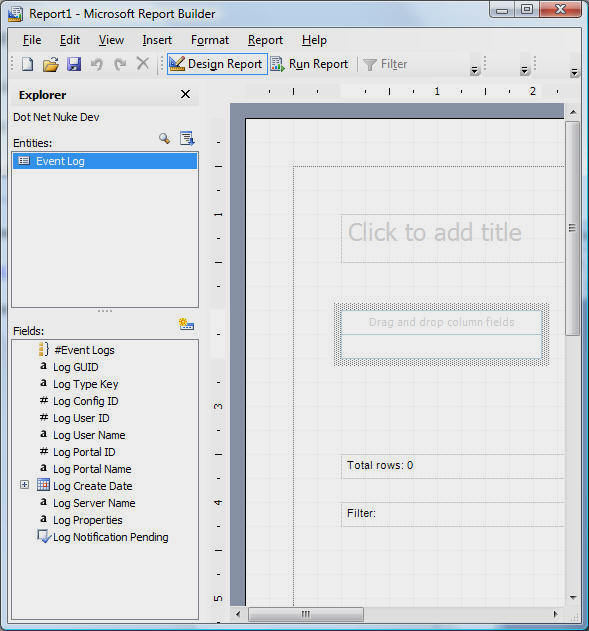The image size is (589, 631).
Task: Select the Log GUID field
Action: pyautogui.click(x=76, y=367)
